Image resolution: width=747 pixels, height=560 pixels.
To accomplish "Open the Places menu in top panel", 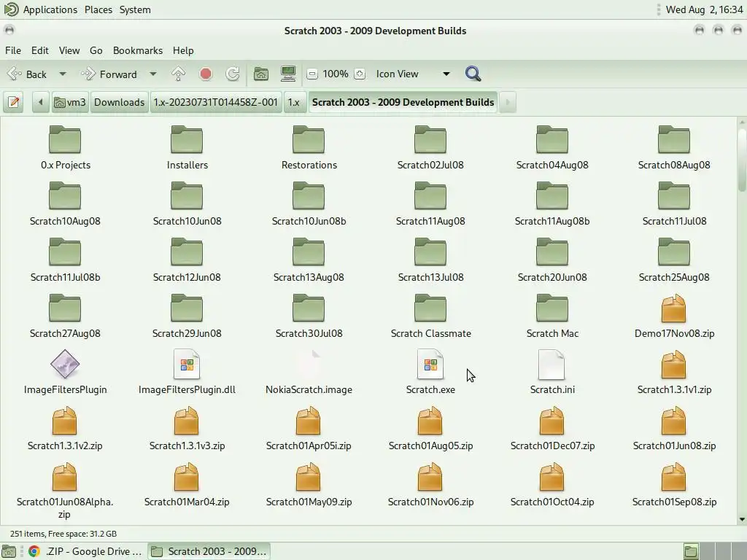I will click(98, 9).
